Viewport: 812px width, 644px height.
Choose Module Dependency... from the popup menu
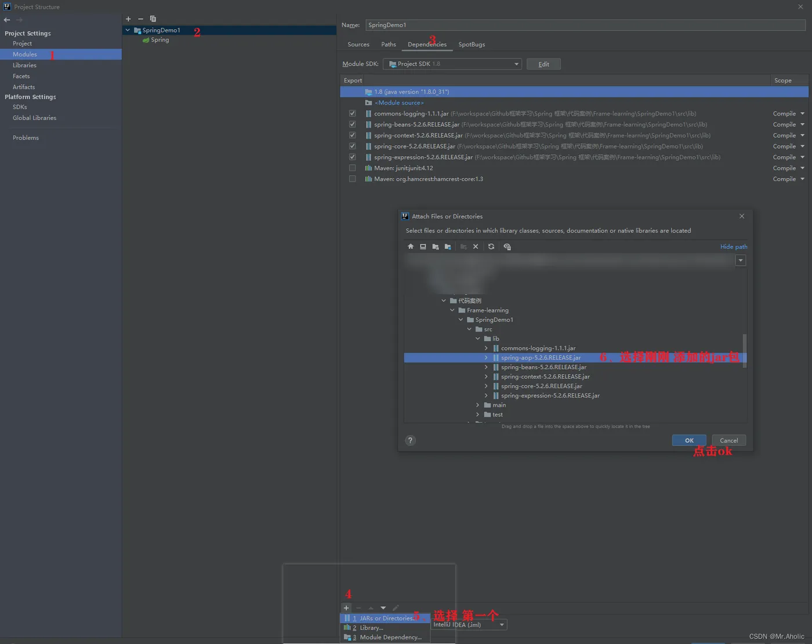(x=385, y=637)
